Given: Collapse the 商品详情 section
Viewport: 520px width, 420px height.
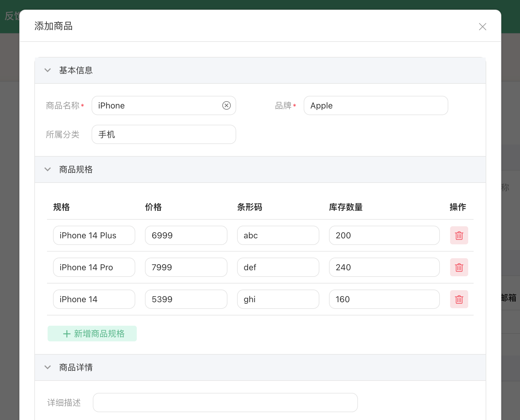Looking at the screenshot, I should click(x=48, y=367).
